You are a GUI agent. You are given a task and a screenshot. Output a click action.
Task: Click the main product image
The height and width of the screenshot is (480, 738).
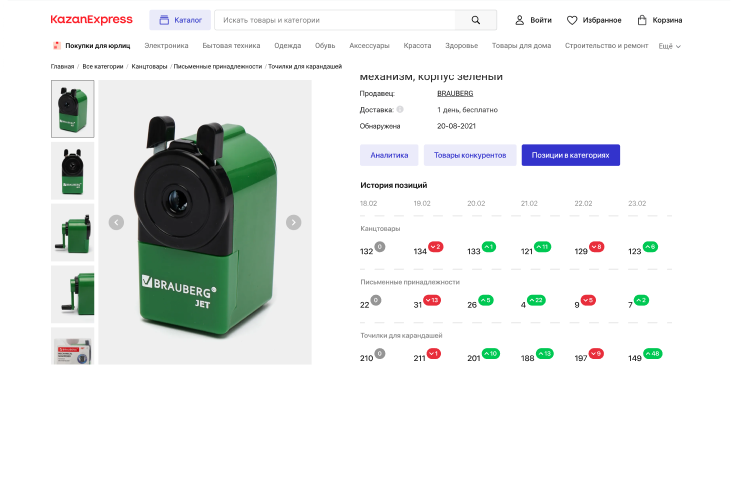(205, 222)
